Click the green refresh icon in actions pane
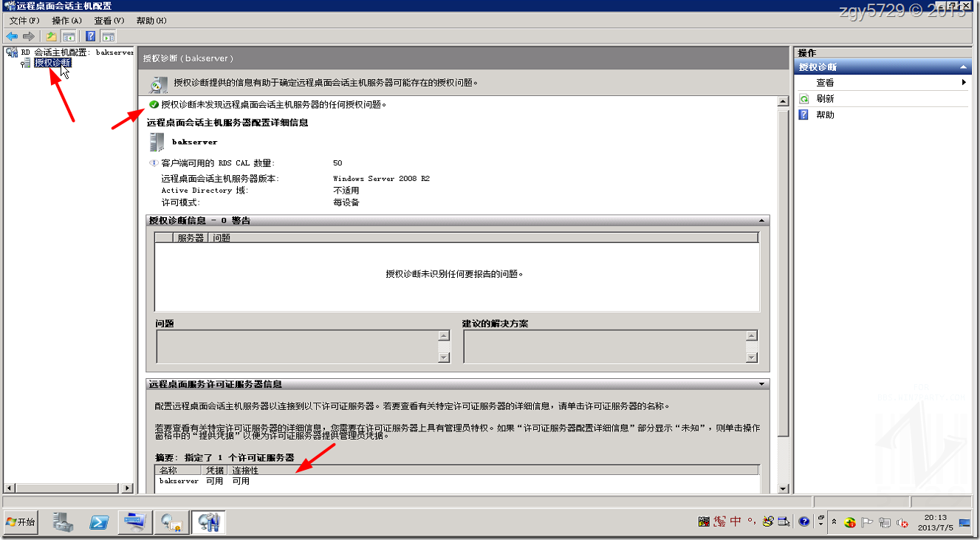 click(x=804, y=99)
